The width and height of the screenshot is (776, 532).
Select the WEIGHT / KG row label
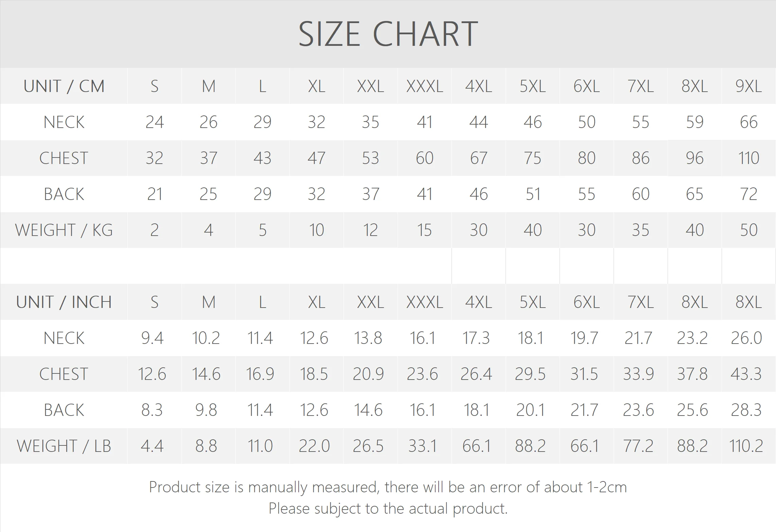[x=64, y=230]
